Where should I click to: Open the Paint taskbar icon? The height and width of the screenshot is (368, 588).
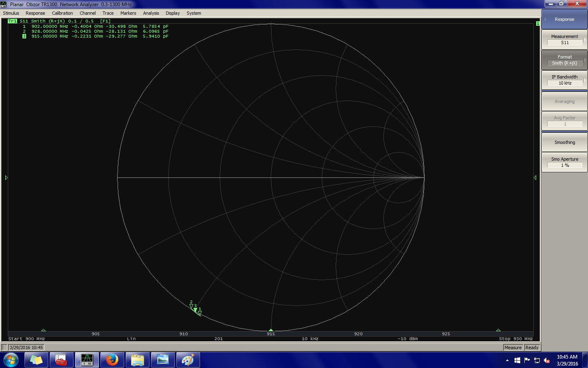188,360
